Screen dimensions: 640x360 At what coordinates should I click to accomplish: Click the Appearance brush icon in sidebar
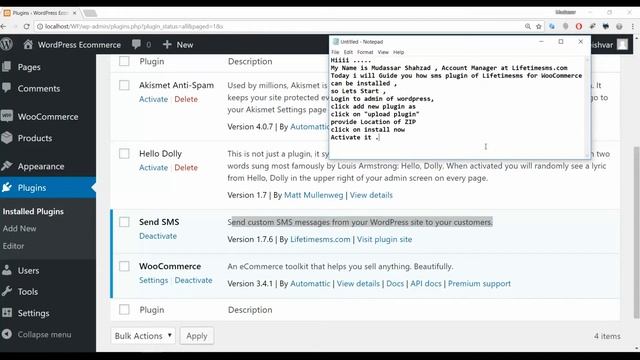(x=7, y=166)
